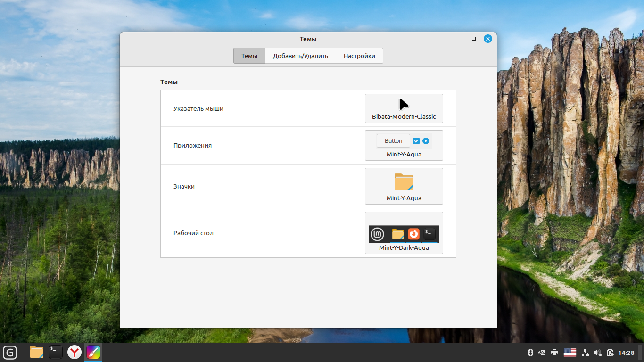Switch to the Добавить/Удалить tab

(300, 56)
